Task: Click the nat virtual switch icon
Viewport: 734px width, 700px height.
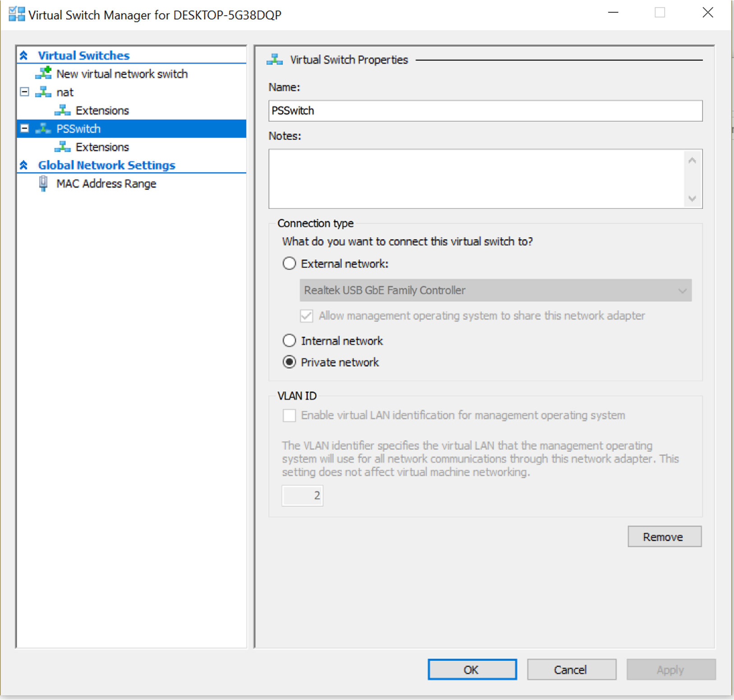Action: pyautogui.click(x=44, y=92)
